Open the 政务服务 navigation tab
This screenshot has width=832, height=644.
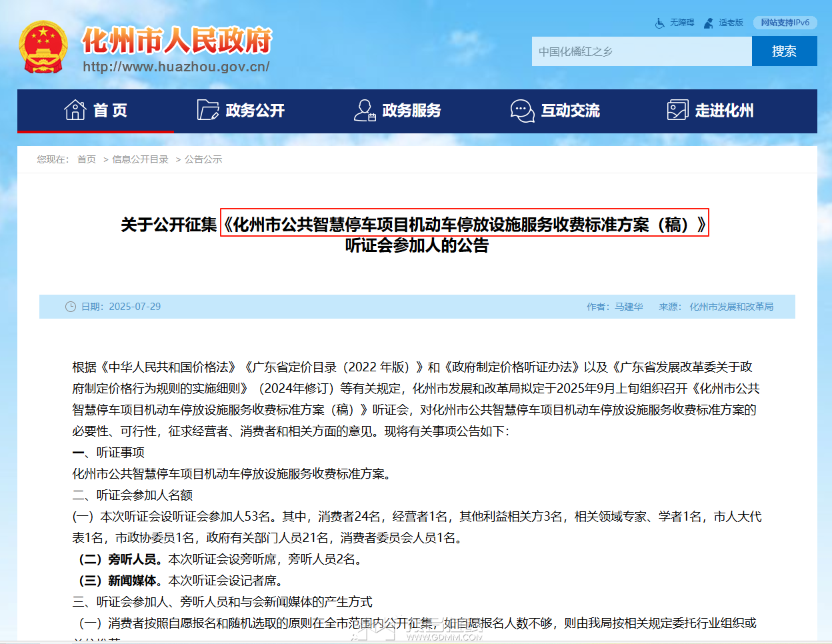coord(398,111)
